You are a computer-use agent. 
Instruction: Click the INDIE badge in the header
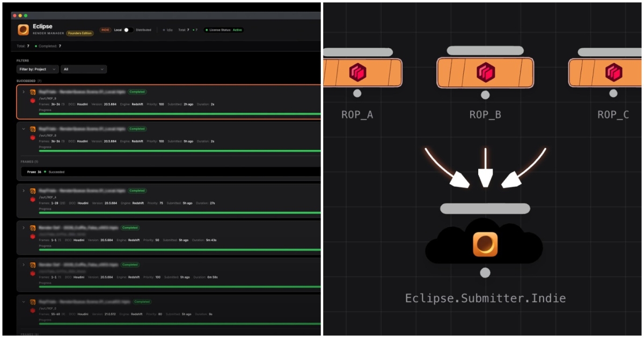tap(105, 30)
